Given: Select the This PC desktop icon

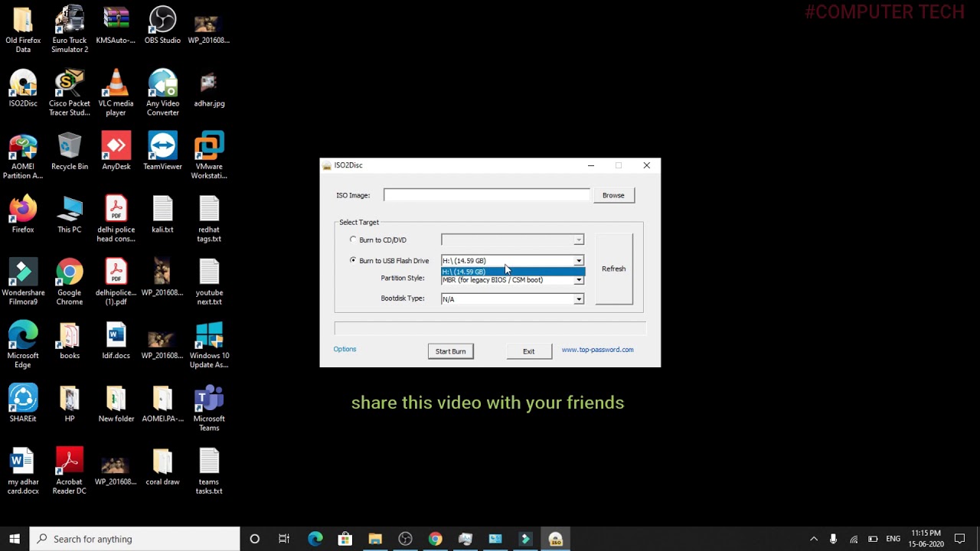Looking at the screenshot, I should point(70,215).
